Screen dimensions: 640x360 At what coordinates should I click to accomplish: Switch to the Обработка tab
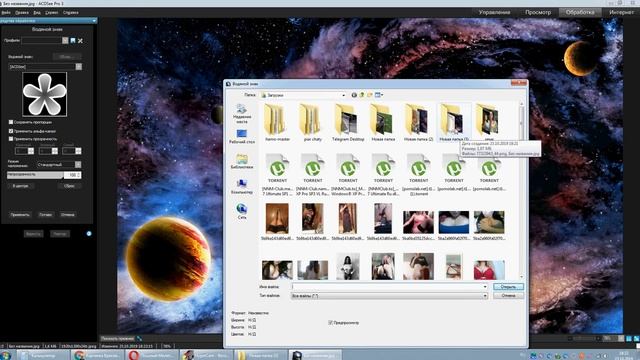(580, 12)
